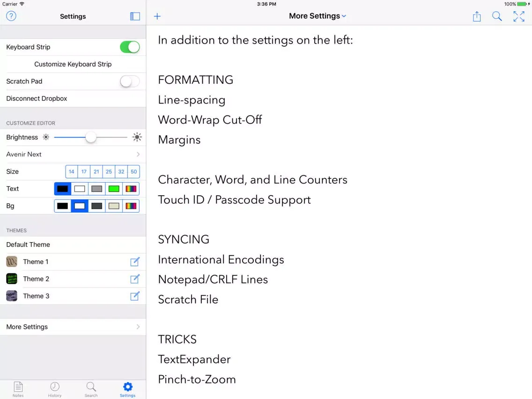Open the Settings tab

pos(127,389)
